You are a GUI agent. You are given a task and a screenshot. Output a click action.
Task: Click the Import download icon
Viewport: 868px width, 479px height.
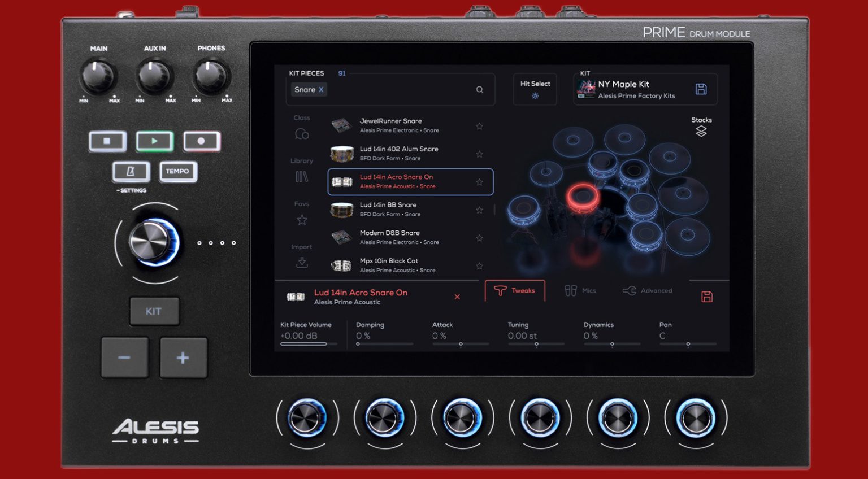click(x=302, y=262)
